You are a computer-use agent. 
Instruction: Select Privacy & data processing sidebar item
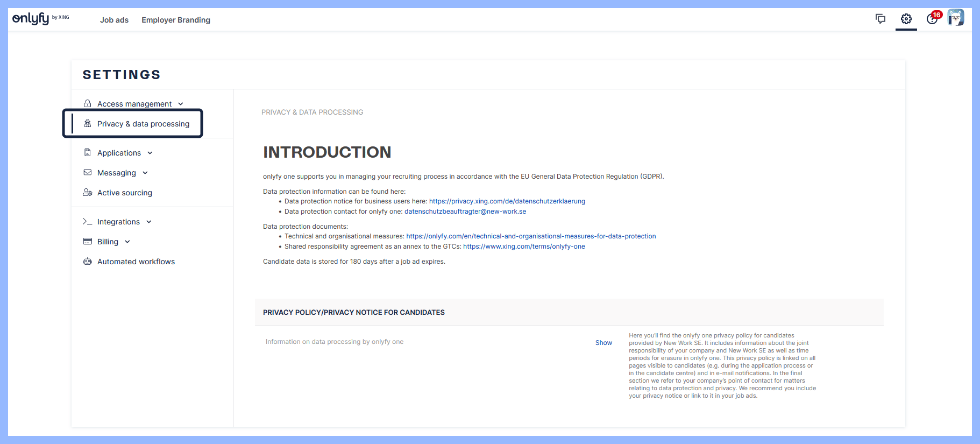tap(143, 124)
